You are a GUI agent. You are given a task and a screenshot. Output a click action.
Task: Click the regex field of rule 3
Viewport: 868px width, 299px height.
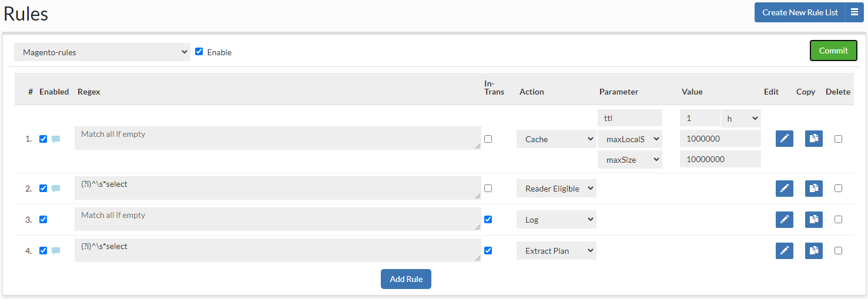(277, 219)
